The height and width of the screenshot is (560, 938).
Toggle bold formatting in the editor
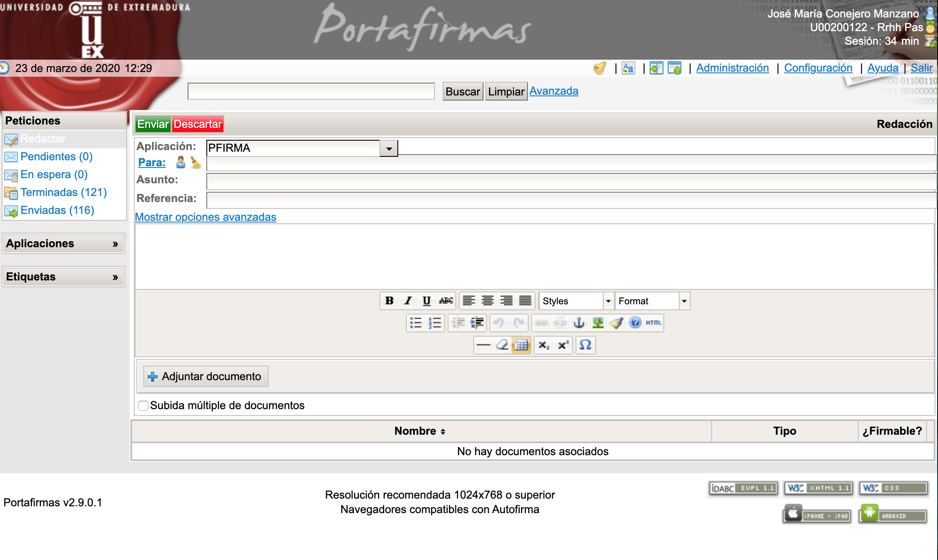pos(389,301)
